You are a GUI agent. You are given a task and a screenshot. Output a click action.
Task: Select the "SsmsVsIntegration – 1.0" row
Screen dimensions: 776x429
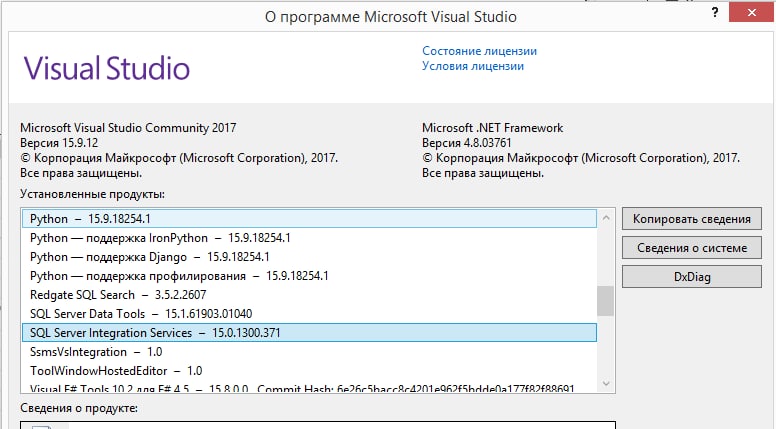309,352
